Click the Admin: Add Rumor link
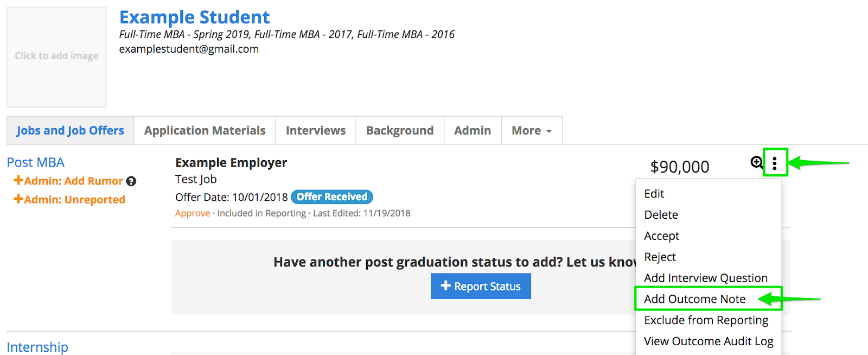Screen dimensions: 868x355 (68, 181)
